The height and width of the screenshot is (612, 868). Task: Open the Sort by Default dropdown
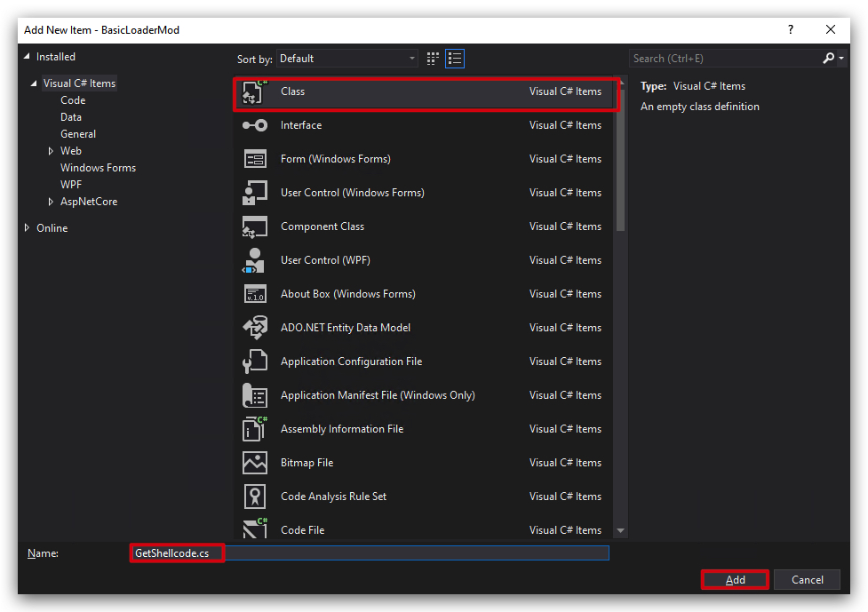click(x=347, y=59)
